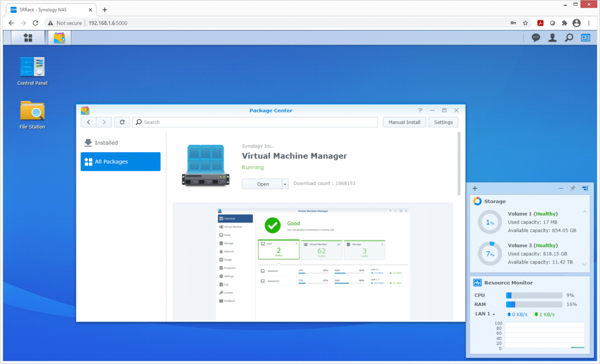Click the Manual Install button
The image size is (600, 364).
[404, 122]
